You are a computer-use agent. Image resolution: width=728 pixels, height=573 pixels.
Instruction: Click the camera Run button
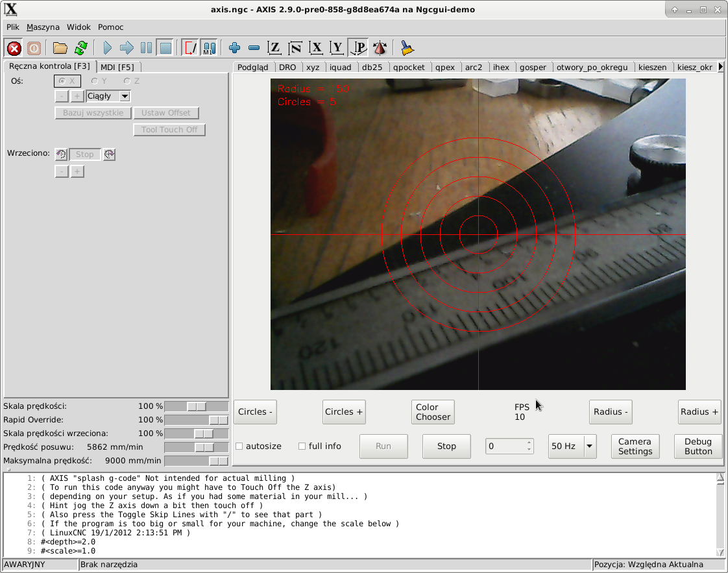point(383,446)
